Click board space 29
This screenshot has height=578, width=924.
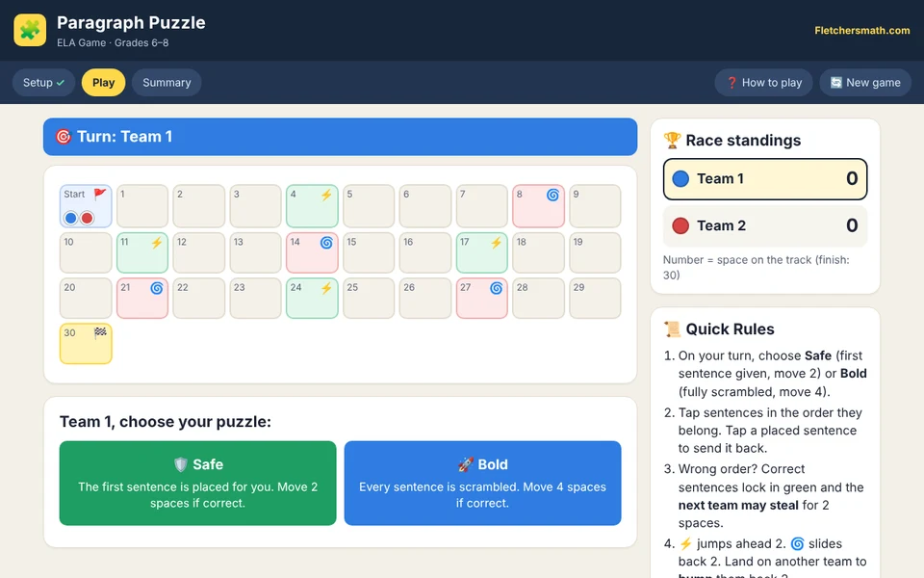coord(595,298)
